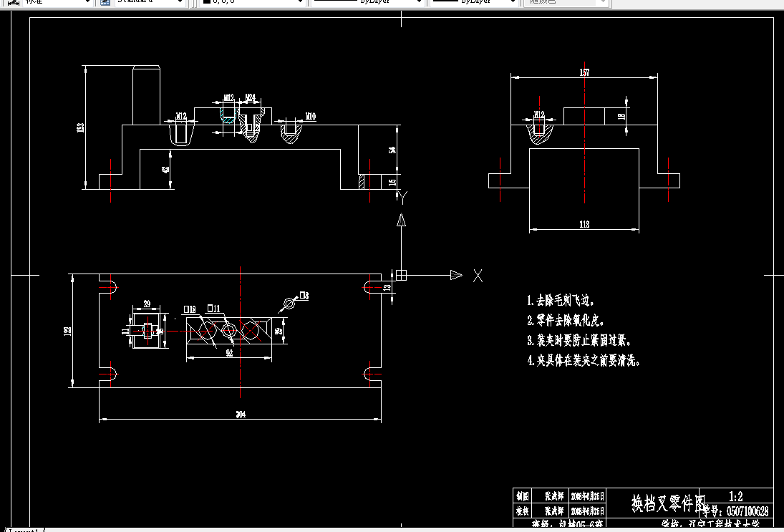
Task: Select the 18 dimension in side view
Action: pyautogui.click(x=621, y=116)
